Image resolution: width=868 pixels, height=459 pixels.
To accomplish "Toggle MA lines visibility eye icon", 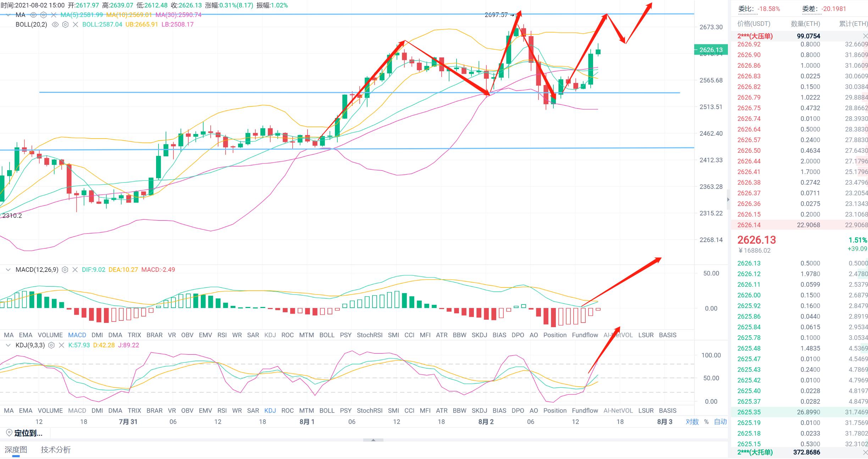I will [33, 15].
